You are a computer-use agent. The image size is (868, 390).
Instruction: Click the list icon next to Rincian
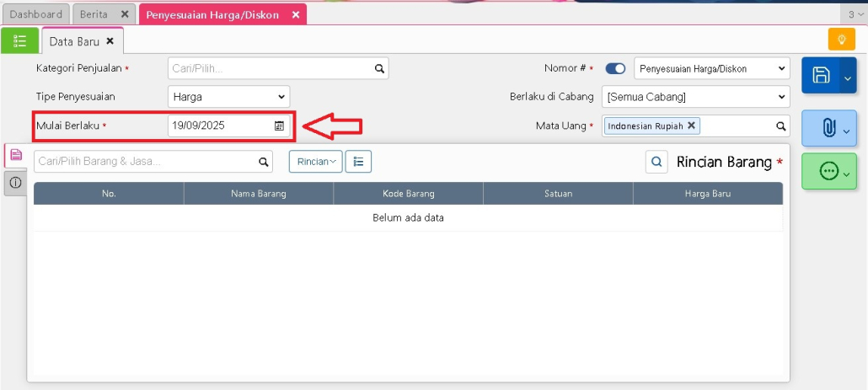[358, 162]
